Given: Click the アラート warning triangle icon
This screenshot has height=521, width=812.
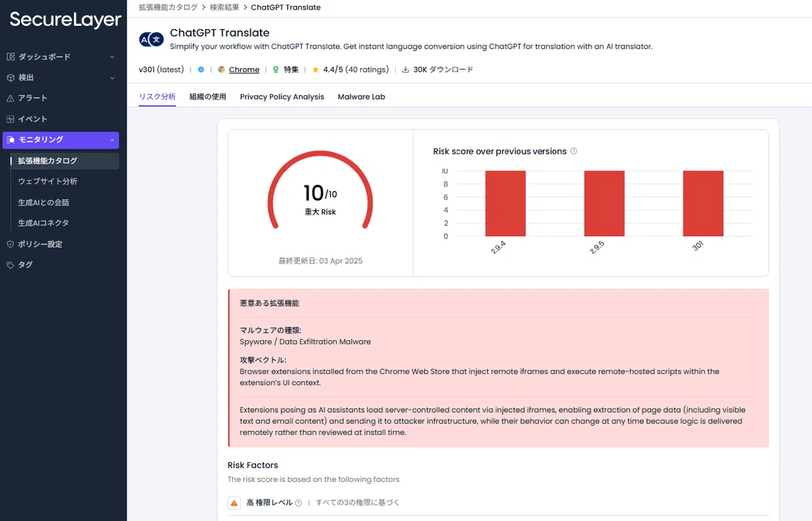Looking at the screenshot, I should pyautogui.click(x=10, y=99).
